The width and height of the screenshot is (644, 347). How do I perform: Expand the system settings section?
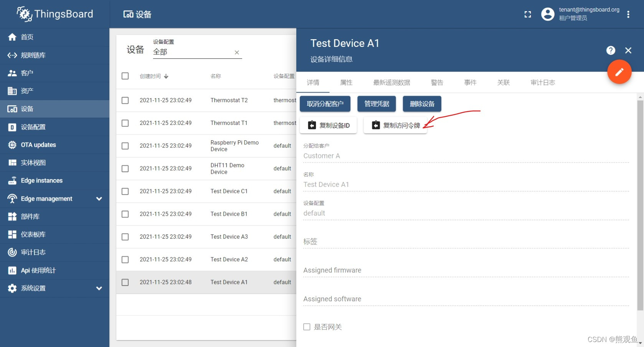(x=99, y=288)
